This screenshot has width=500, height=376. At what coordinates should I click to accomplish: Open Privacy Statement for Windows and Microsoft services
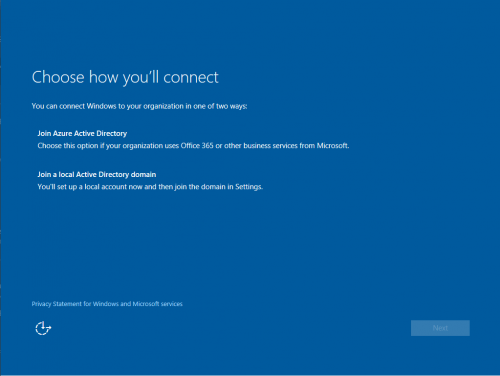coord(107,304)
